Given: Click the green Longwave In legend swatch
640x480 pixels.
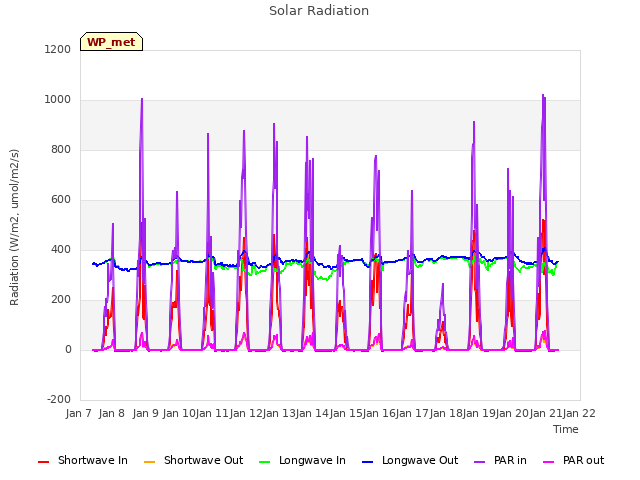Looking at the screenshot, I should 264,462.
